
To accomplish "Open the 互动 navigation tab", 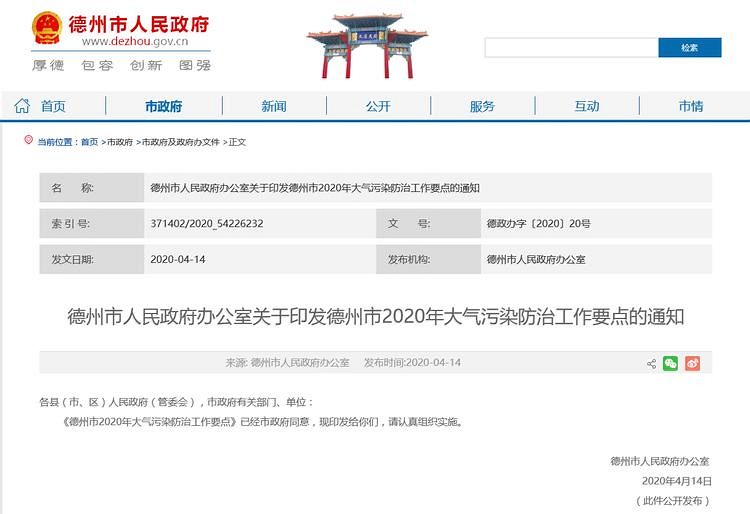I will click(587, 106).
